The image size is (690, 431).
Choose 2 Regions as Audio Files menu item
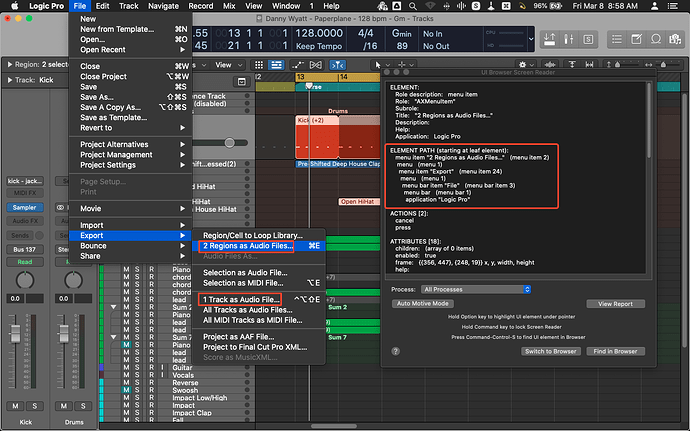(259, 246)
